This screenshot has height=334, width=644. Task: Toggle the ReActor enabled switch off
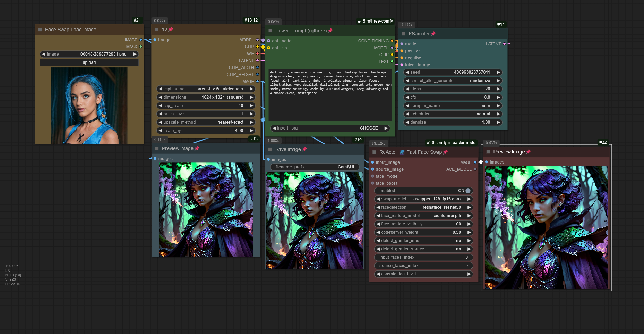tap(468, 191)
